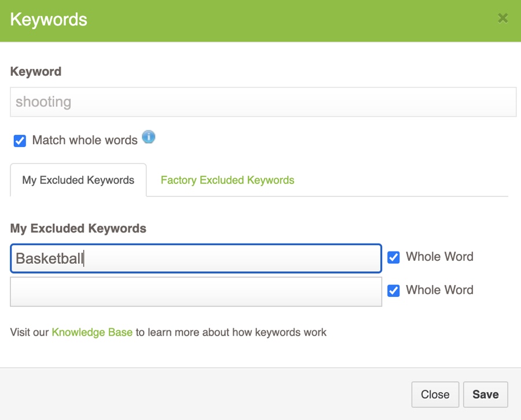This screenshot has width=521, height=420.
Task: Click the Close button
Action: point(435,394)
